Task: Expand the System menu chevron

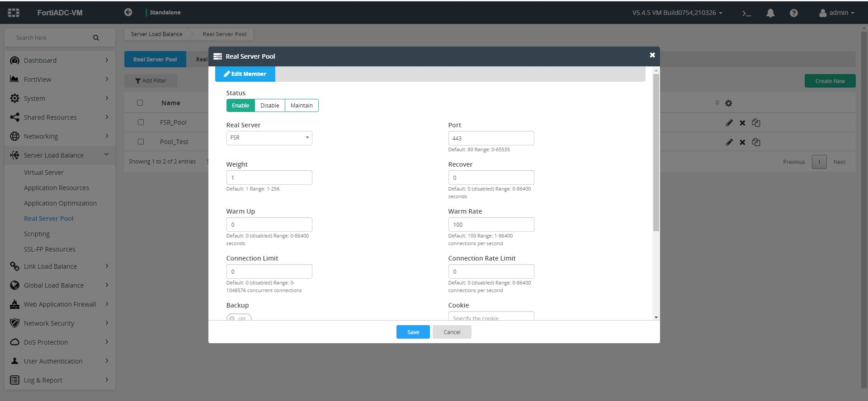Action: pyautogui.click(x=107, y=98)
